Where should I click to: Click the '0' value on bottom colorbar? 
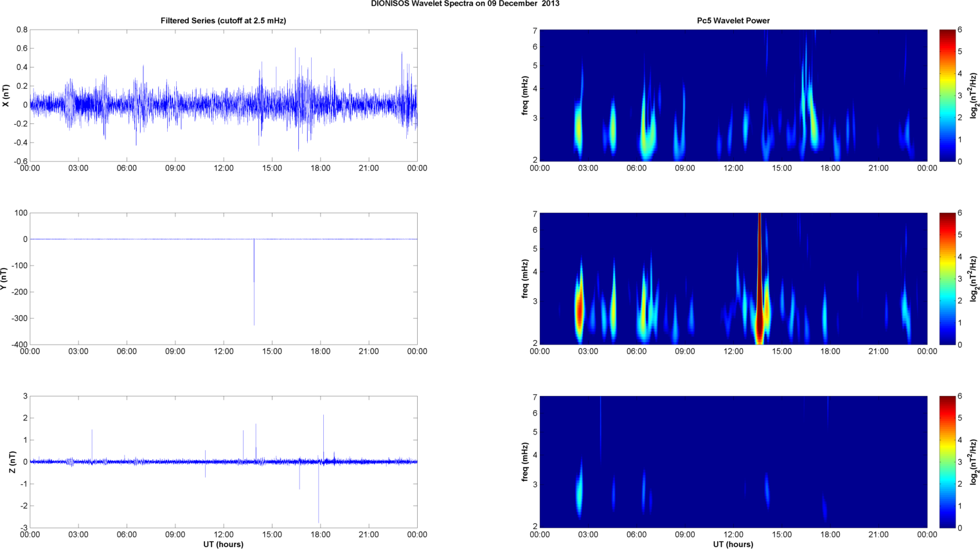(x=959, y=528)
